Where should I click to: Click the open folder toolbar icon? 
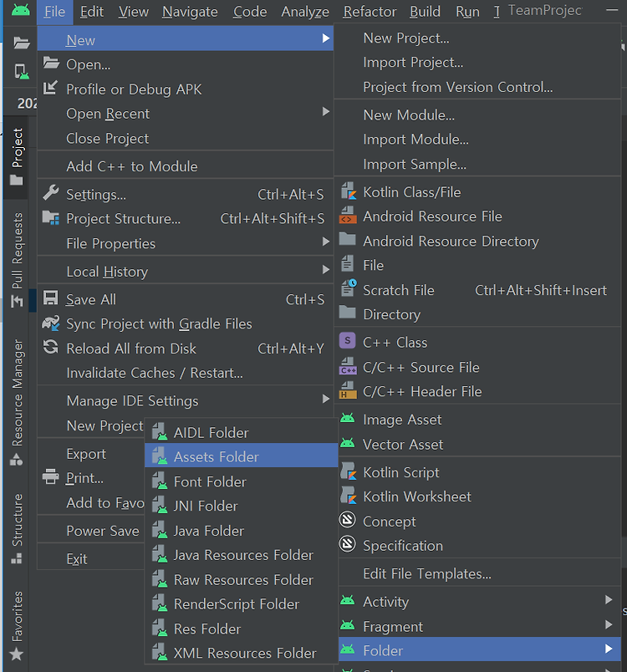point(21,43)
